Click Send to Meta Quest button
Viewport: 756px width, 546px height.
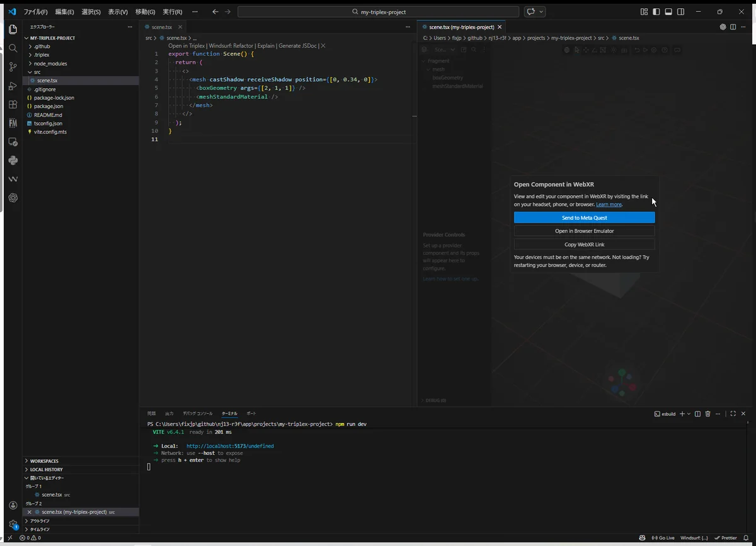pyautogui.click(x=584, y=218)
